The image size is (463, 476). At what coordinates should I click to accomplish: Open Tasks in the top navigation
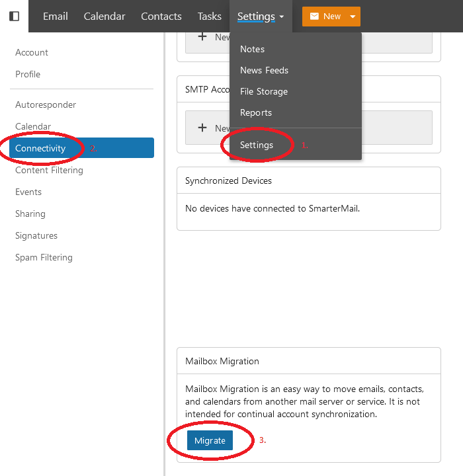209,16
